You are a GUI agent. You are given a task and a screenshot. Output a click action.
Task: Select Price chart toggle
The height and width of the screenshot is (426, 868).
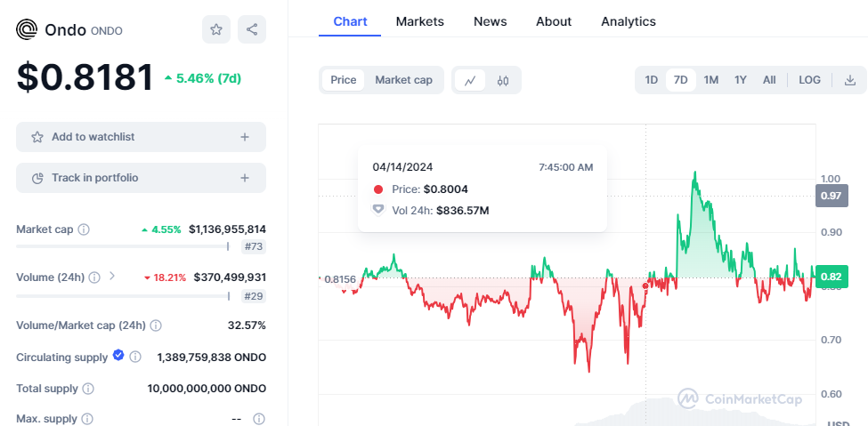[344, 80]
